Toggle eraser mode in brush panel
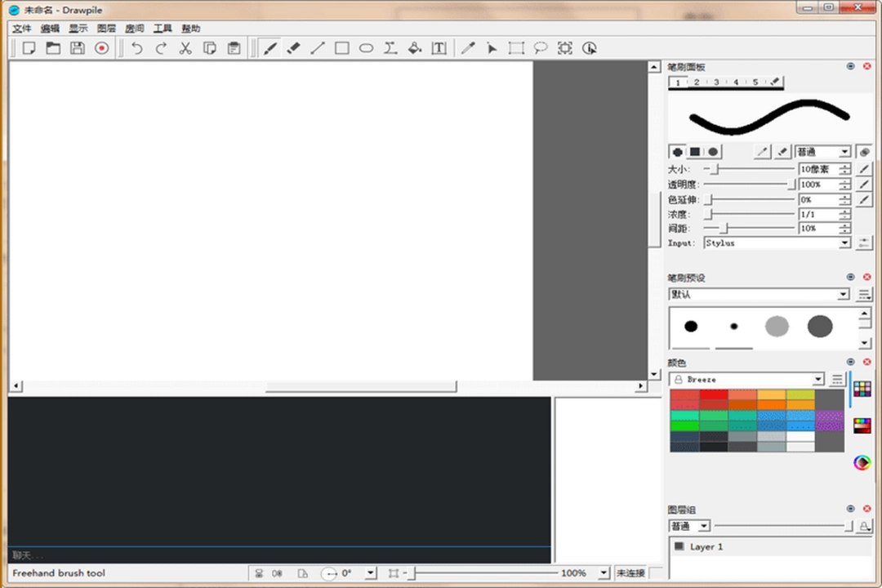This screenshot has width=882, height=588. pyautogui.click(x=782, y=151)
